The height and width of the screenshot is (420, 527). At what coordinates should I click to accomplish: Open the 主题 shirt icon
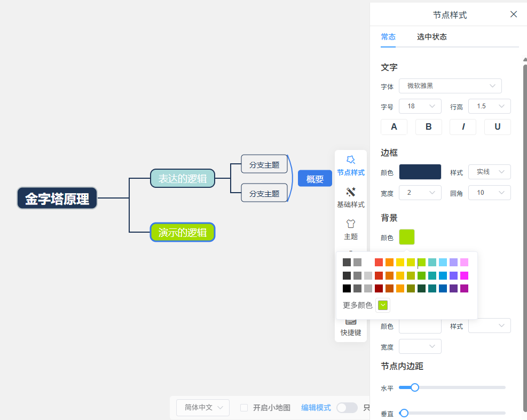[351, 229]
